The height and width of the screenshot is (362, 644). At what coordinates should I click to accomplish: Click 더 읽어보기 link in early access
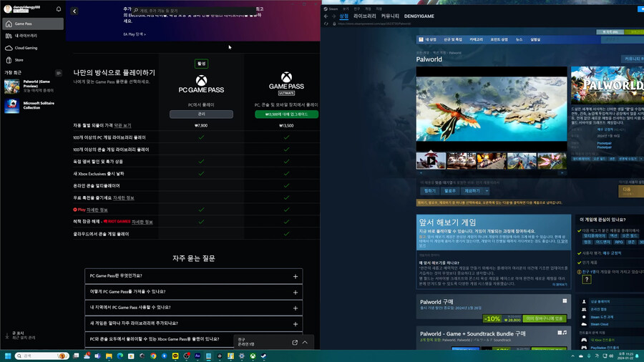(x=560, y=285)
